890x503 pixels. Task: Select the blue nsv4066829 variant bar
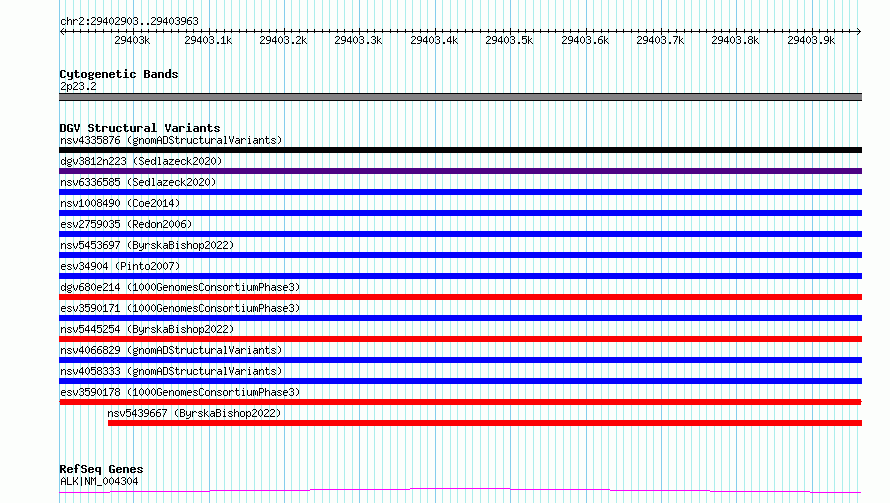click(x=460, y=360)
